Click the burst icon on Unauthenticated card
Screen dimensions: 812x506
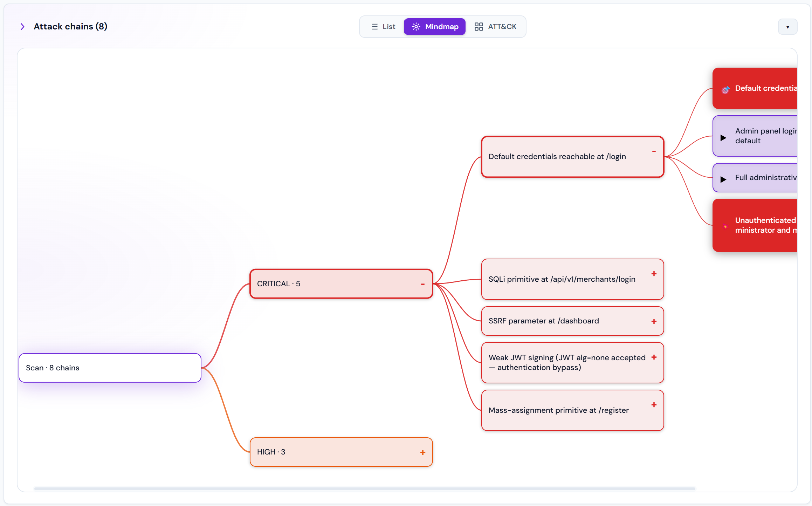click(x=725, y=227)
